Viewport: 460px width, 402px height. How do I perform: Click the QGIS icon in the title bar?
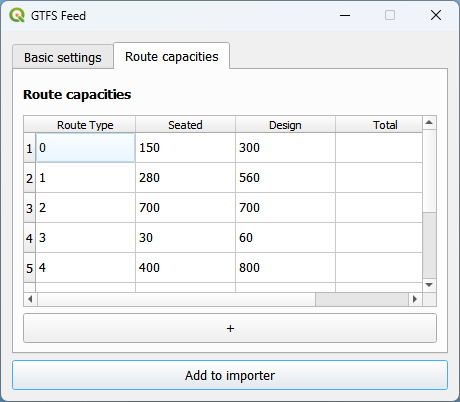[17, 15]
